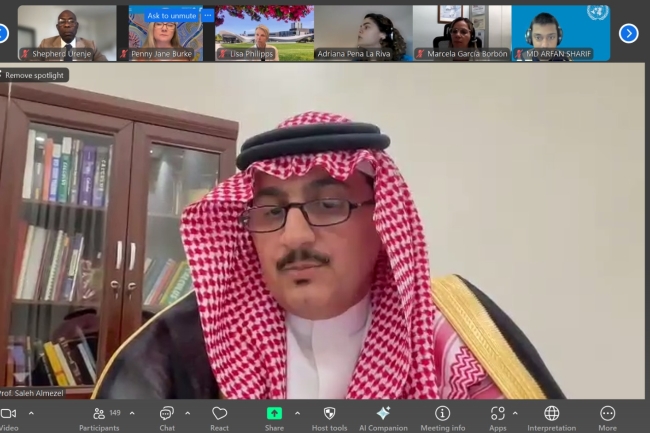Screen dimensions: 650x433
Task: Go to next page of participant thumbnails
Action: coord(628,33)
